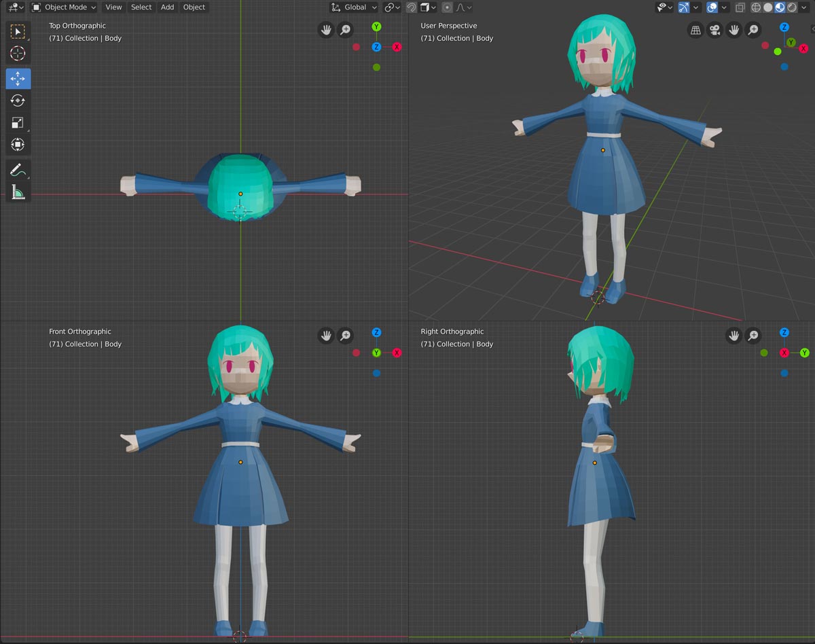Open the Add menu

click(x=167, y=7)
